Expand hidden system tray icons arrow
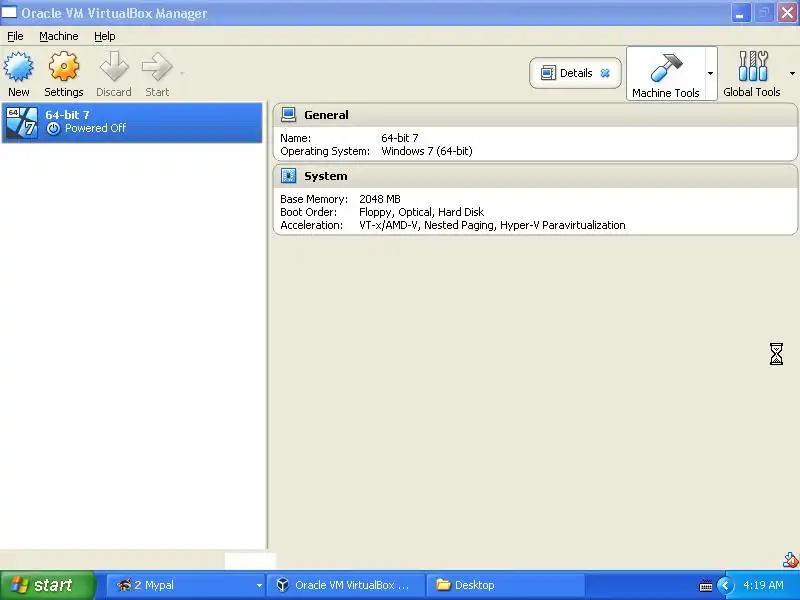 [725, 585]
